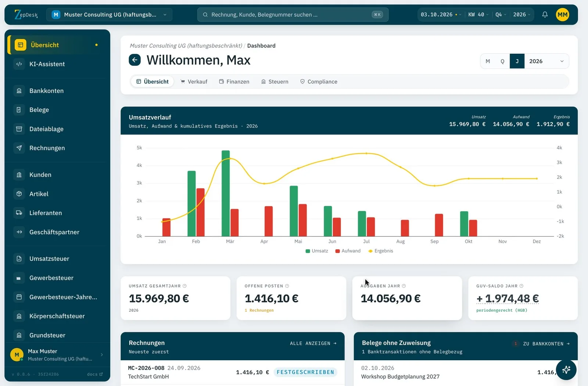
Task: Click the back arrow beside Willkommen, Max
Action: (135, 60)
